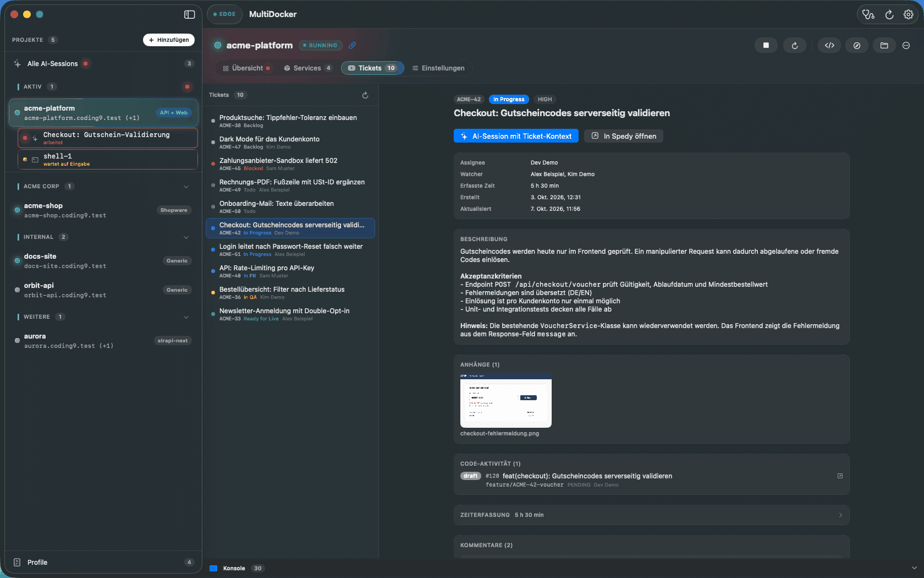
Task: Collapse the ACME CORP group
Action: click(186, 187)
